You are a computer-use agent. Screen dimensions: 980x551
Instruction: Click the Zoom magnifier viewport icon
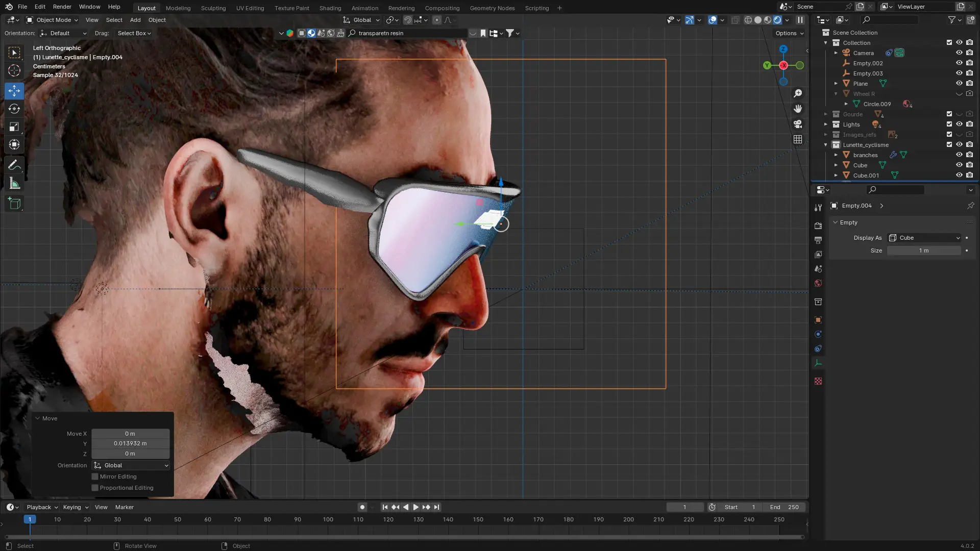798,93
